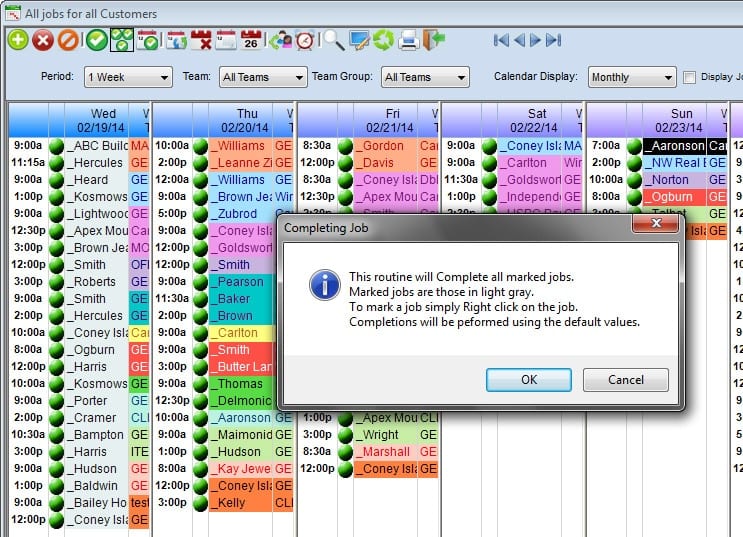The height and width of the screenshot is (537, 743).
Task: Jump to the first period with skip-back arrow
Action: coord(501,40)
